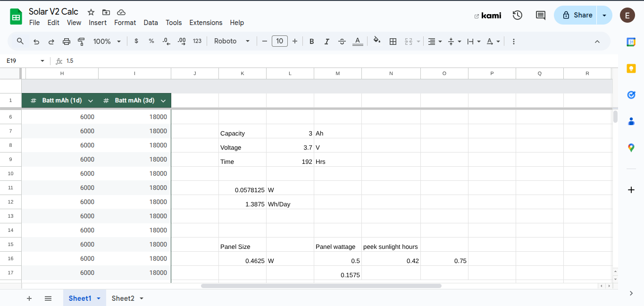Screen dimensions: 644x306
Task: Open the Roboto font dropdown
Action: (x=232, y=42)
